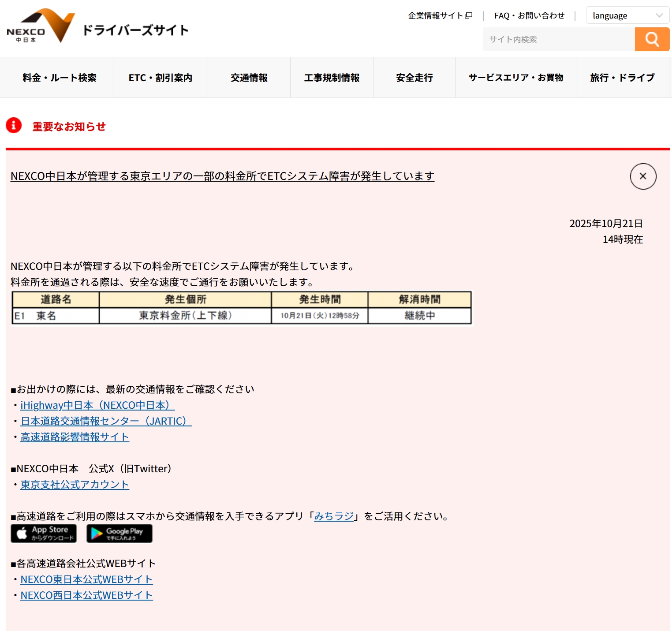Screen dimensions: 672x631
Task: Open FAQ・お問い合わせ link
Action: coord(529,16)
